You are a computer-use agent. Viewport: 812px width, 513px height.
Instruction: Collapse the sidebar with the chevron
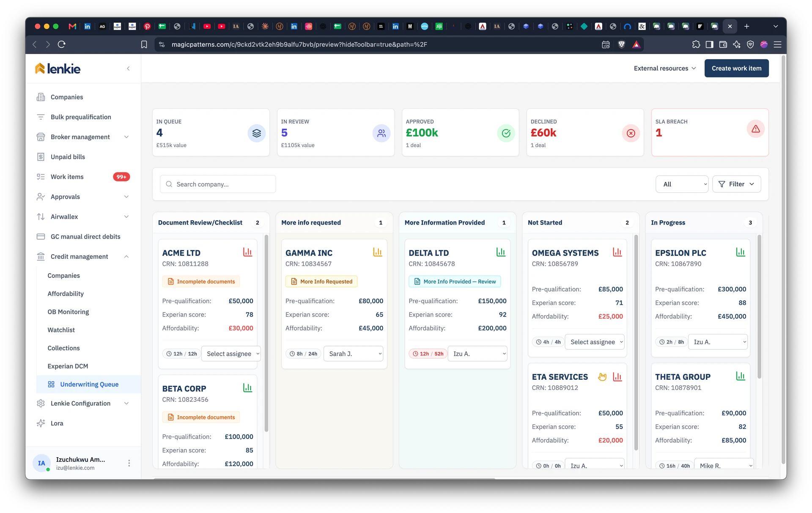(x=128, y=69)
